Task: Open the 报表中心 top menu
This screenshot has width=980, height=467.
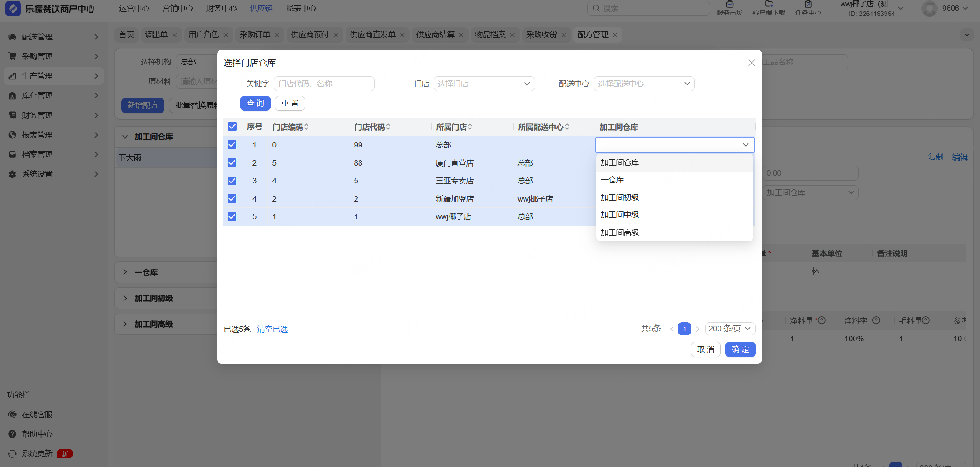Action: pyautogui.click(x=301, y=8)
